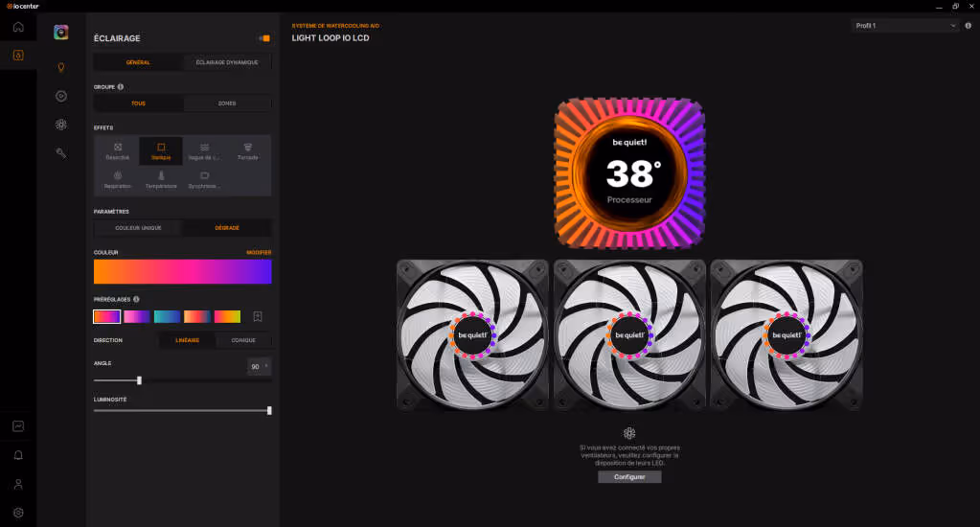Open the LCD display settings icon
Viewport: 980px width, 527px height.
coord(60,96)
